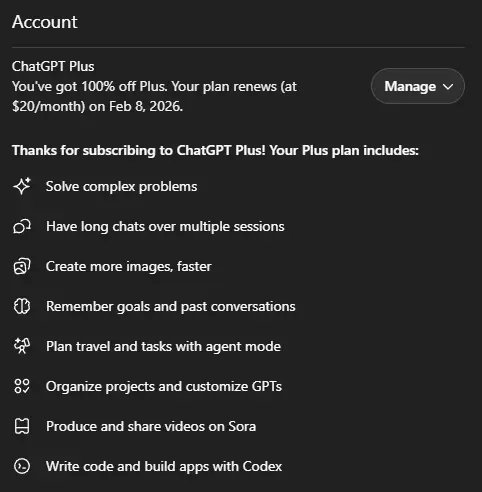This screenshot has width=482, height=492.
Task: Click the Solve complex problems text
Action: coord(121,187)
